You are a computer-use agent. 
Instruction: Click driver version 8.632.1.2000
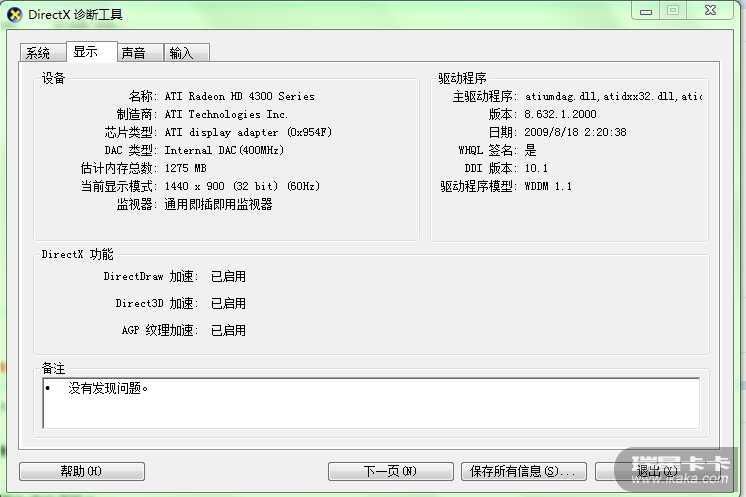pos(560,114)
